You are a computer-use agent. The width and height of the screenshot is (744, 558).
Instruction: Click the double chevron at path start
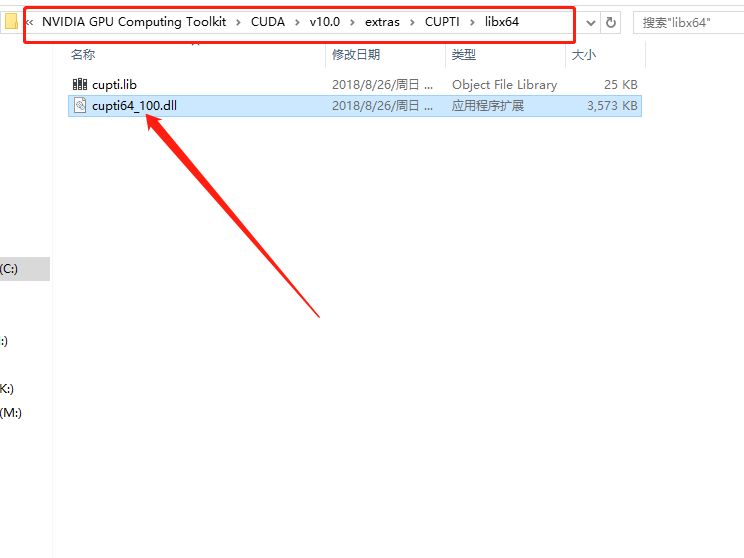(x=29, y=22)
